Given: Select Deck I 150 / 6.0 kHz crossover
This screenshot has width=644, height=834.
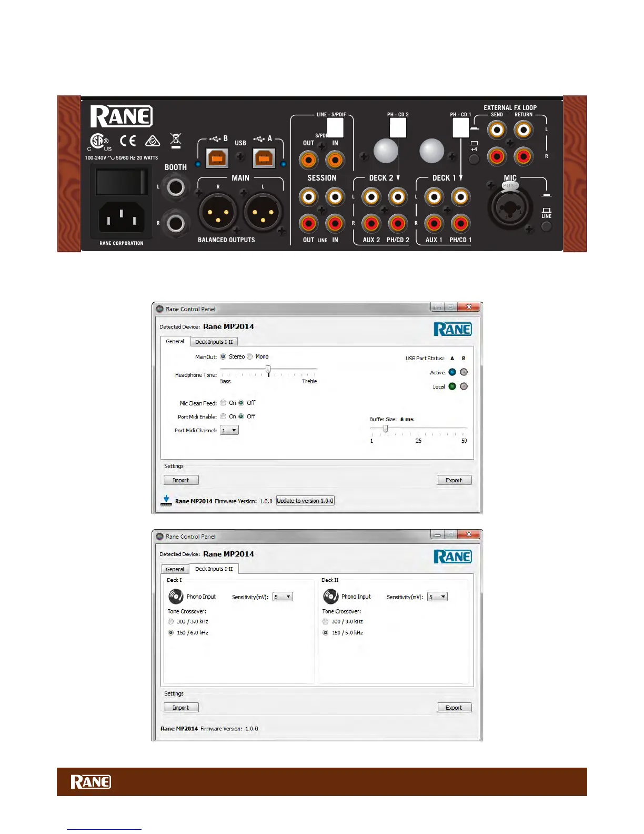Looking at the screenshot, I should [x=171, y=633].
